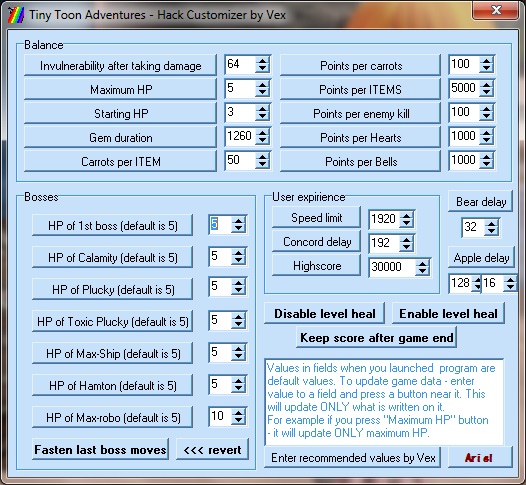The width and height of the screenshot is (526, 485).
Task: Click the Points per Hearts button
Action: click(x=361, y=138)
